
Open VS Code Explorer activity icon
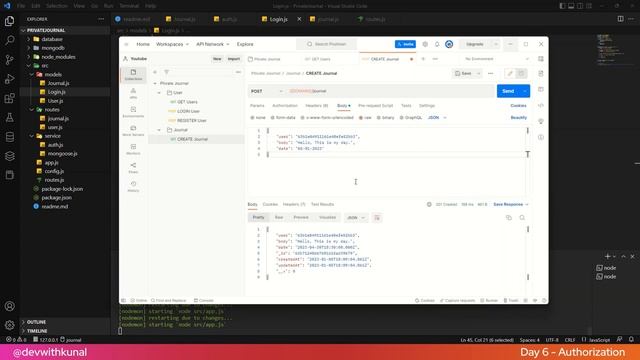pos(9,21)
